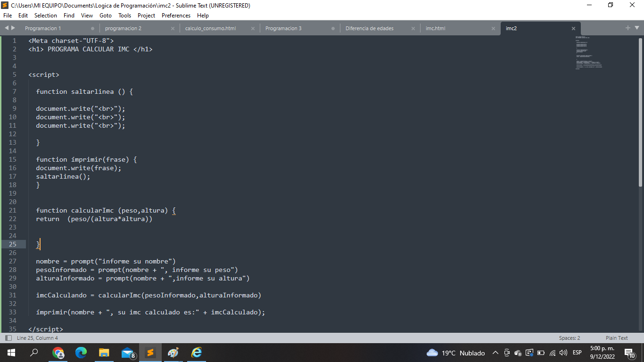Click the vertical scrollbar thumb
The height and width of the screenshot is (362, 644).
[640, 112]
